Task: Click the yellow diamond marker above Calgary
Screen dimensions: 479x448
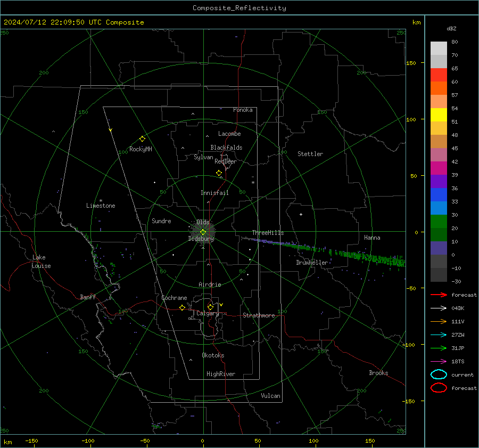Action: click(x=210, y=307)
